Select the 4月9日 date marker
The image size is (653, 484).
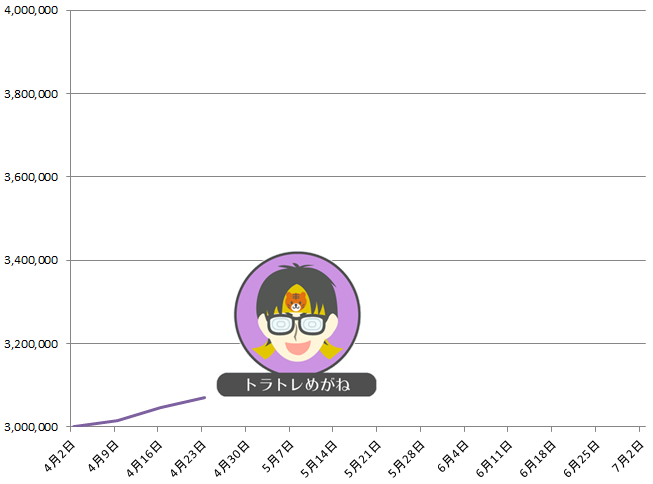tap(103, 457)
